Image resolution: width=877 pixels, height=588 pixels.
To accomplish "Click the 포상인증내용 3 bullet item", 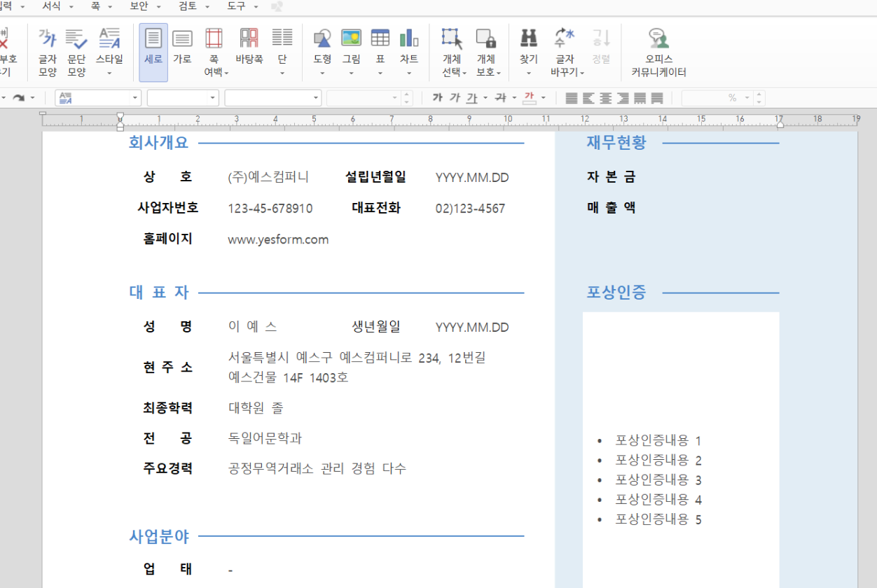I will click(x=658, y=480).
